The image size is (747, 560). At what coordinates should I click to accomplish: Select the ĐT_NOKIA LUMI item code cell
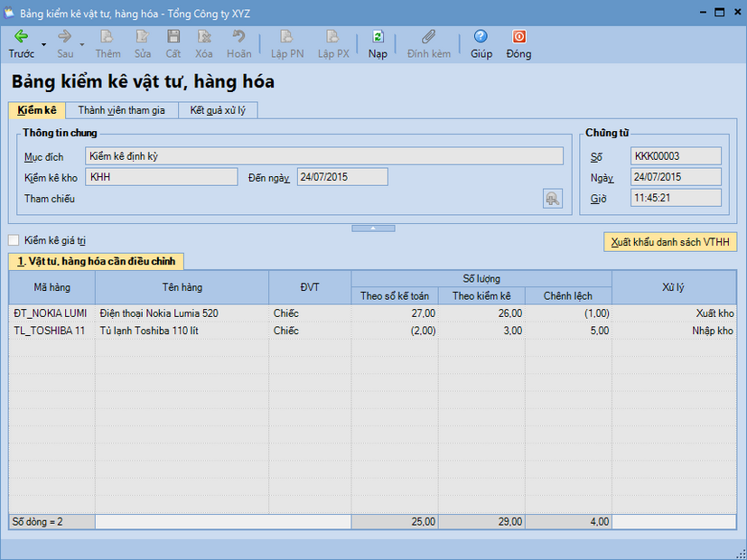pyautogui.click(x=51, y=313)
